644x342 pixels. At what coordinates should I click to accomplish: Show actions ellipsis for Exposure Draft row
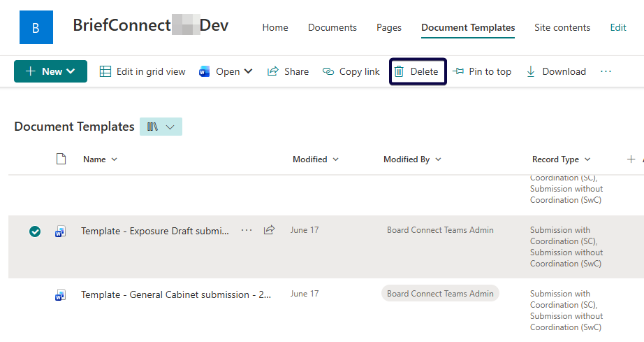point(247,230)
